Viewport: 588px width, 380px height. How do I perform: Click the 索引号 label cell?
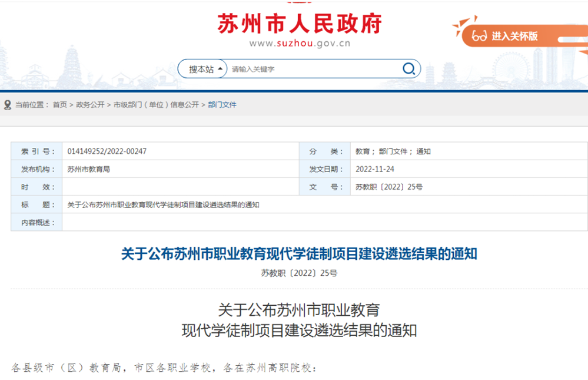(36, 151)
